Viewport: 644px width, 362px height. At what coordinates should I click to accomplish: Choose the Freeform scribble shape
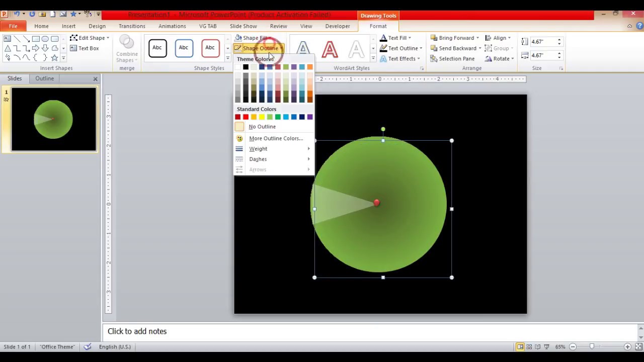click(x=8, y=57)
